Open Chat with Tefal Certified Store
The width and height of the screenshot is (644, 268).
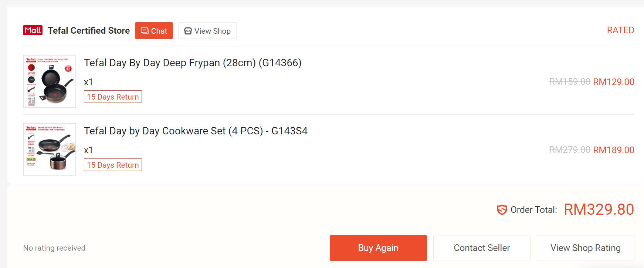coord(154,31)
